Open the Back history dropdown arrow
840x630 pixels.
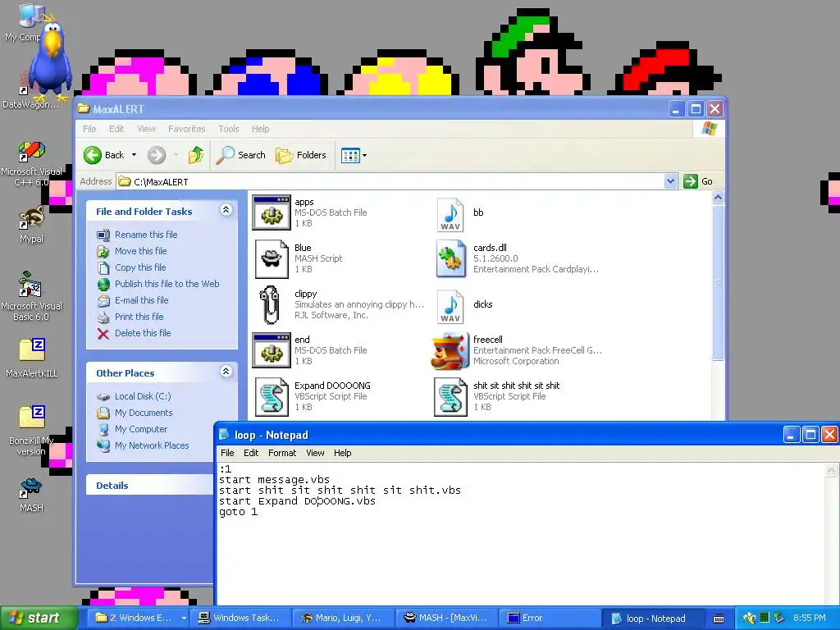coord(134,155)
